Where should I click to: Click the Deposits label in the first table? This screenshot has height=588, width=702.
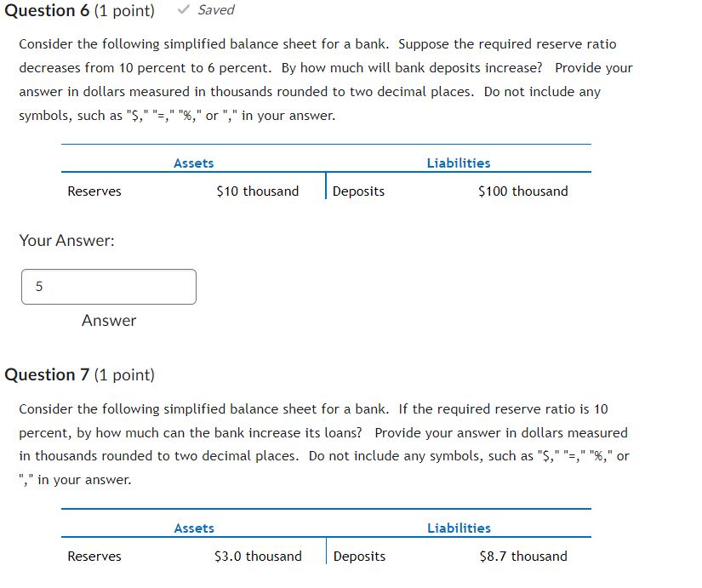point(357,191)
